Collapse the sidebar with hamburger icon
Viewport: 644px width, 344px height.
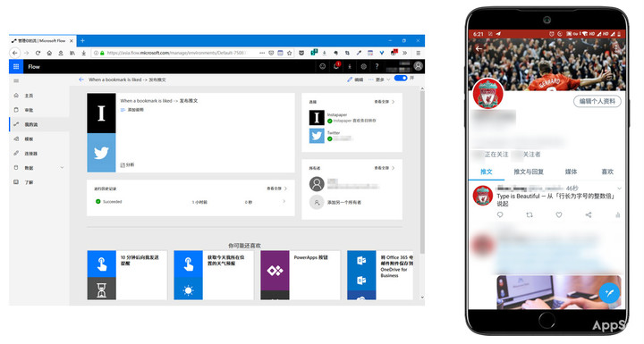click(x=16, y=81)
